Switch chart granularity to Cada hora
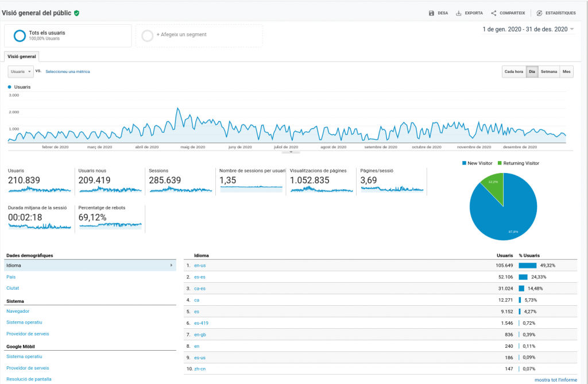Image resolution: width=588 pixels, height=384 pixels. [x=513, y=71]
